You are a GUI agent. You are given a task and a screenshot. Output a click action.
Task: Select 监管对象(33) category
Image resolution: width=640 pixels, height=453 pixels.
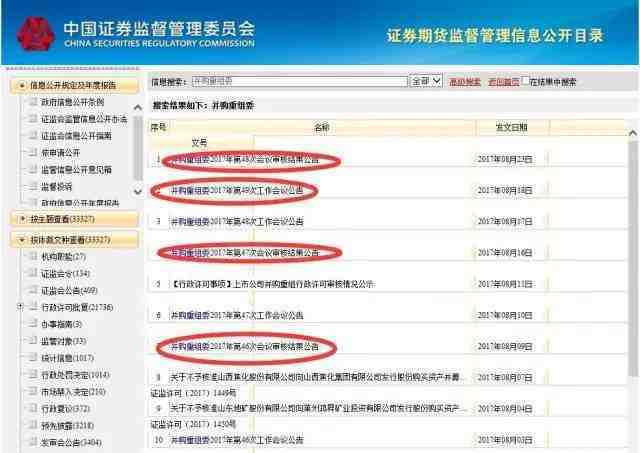[x=64, y=341]
